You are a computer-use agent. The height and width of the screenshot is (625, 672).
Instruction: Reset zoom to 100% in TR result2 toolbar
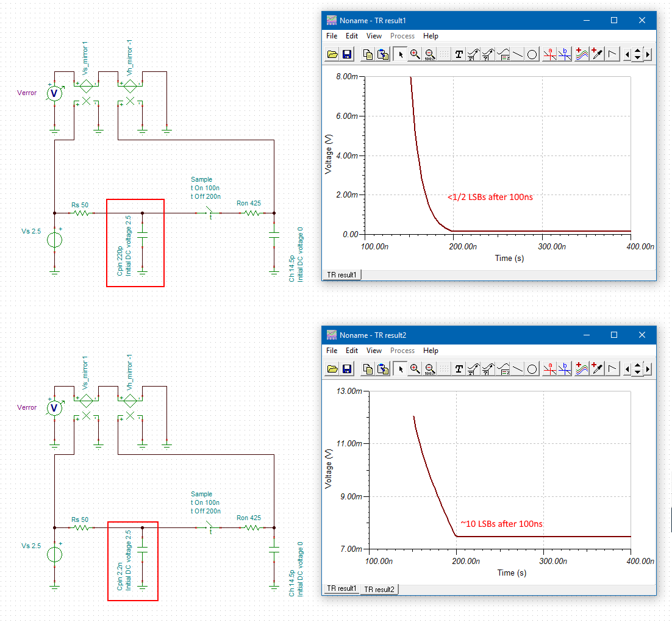429,369
